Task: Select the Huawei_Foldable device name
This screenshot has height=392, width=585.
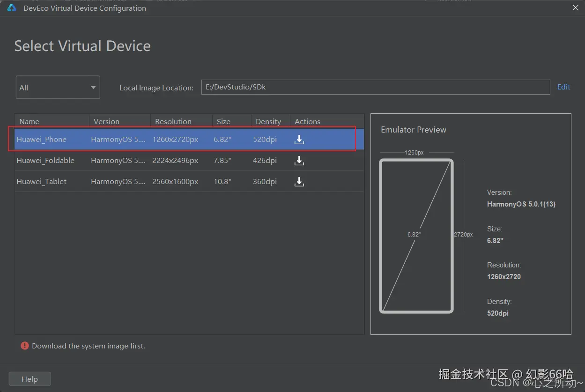Action: tap(45, 161)
